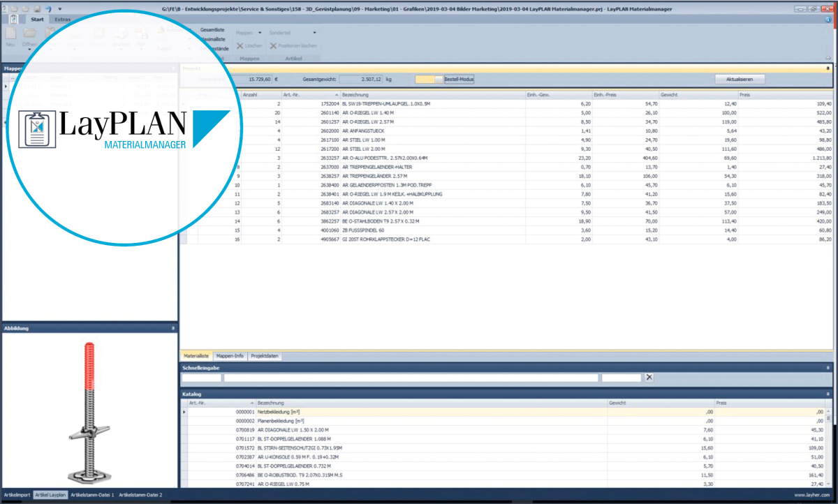The width and height of the screenshot is (838, 504).
Task: Open the Mappen-Info tab
Action: pyautogui.click(x=230, y=356)
